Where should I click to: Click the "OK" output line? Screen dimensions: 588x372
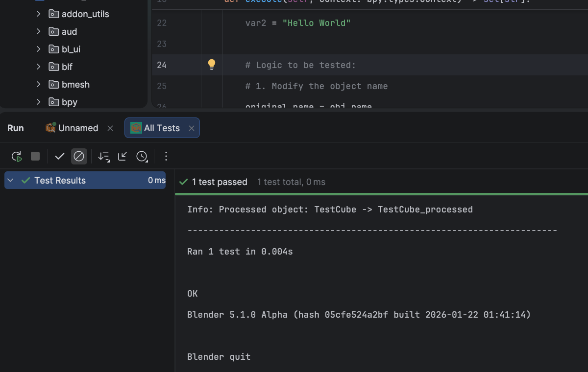tap(193, 294)
